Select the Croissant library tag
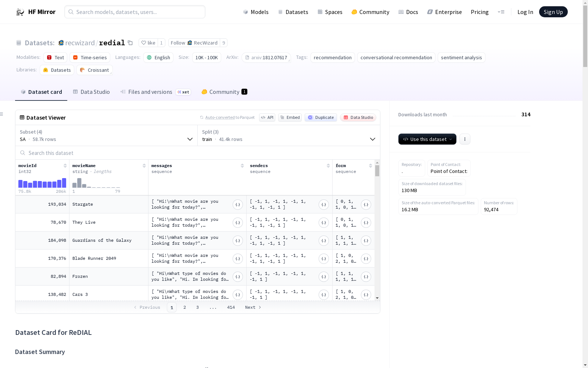 pyautogui.click(x=94, y=70)
